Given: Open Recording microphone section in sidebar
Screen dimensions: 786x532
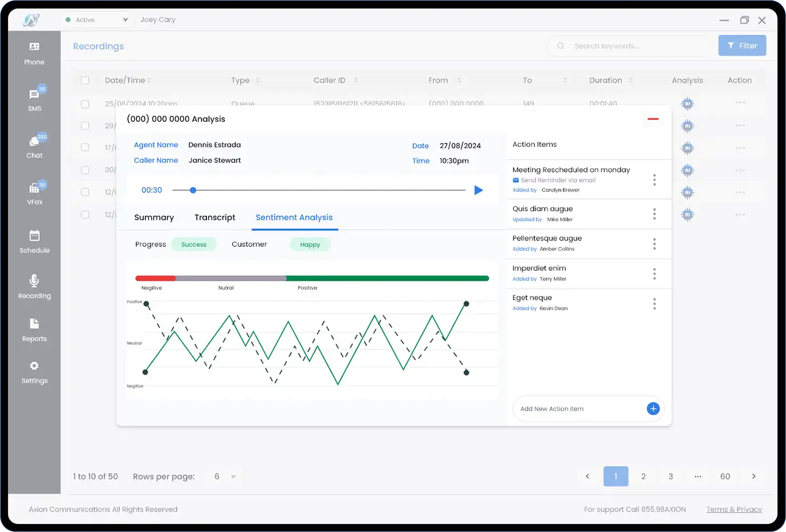Looking at the screenshot, I should (x=34, y=287).
